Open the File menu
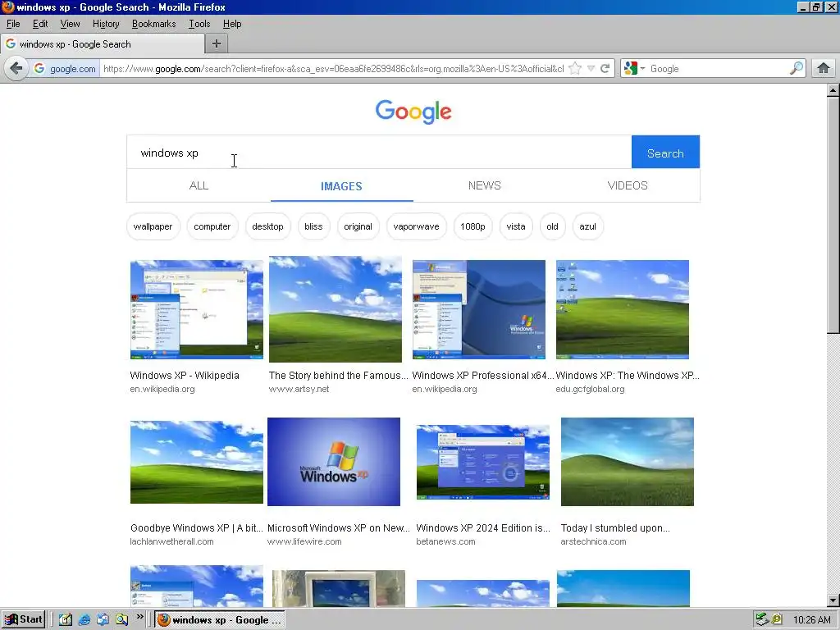 pyautogui.click(x=13, y=24)
